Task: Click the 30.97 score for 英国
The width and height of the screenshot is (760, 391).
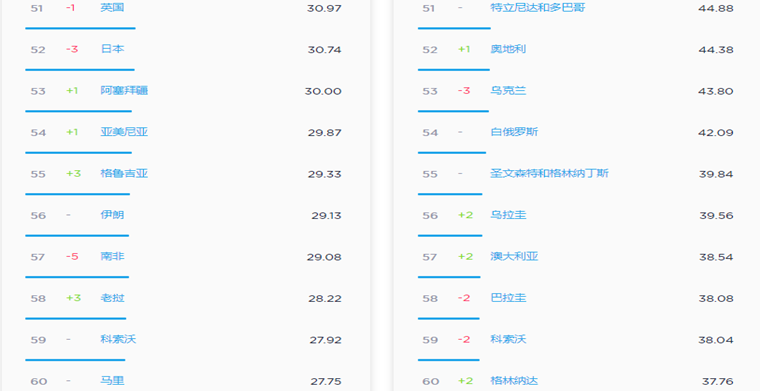Action: click(324, 8)
